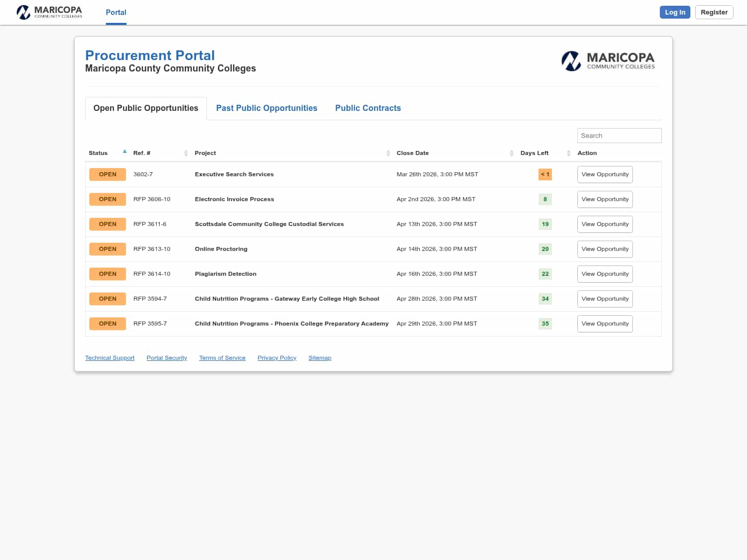The height and width of the screenshot is (560, 747).
Task: View Opportunity for Plagiarism Detection
Action: tap(605, 274)
